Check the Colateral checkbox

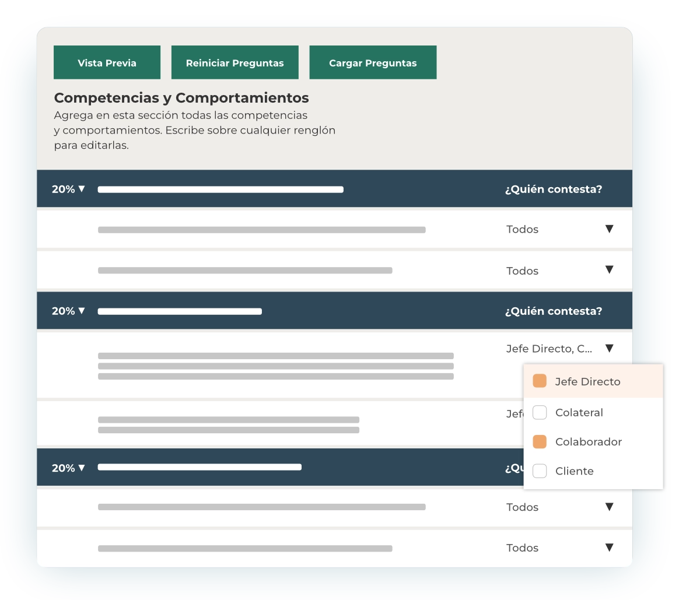(x=540, y=413)
